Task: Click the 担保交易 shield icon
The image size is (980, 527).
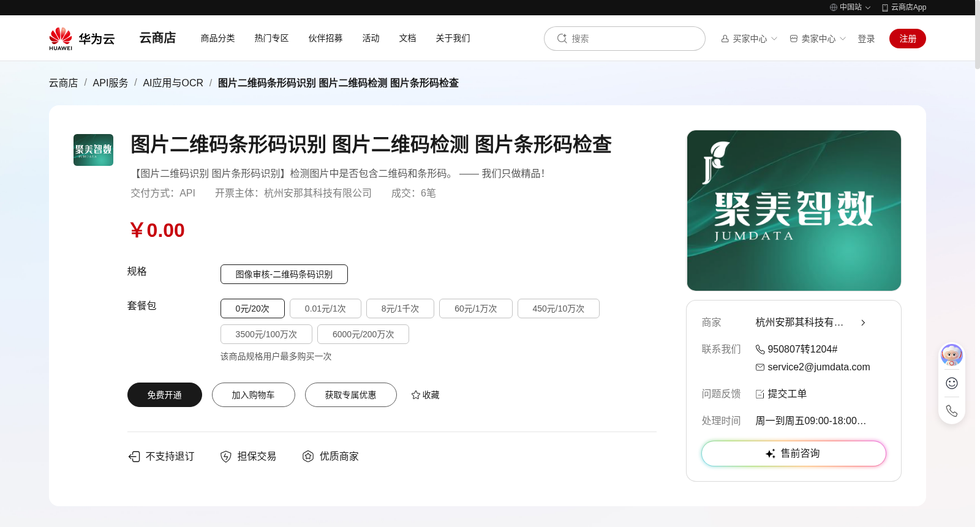Action: (226, 457)
